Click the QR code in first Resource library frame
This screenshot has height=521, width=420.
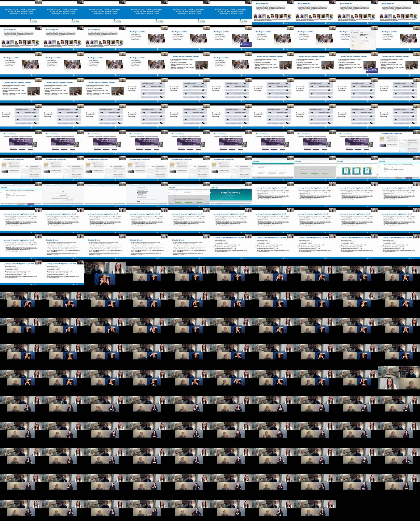tap(35, 145)
